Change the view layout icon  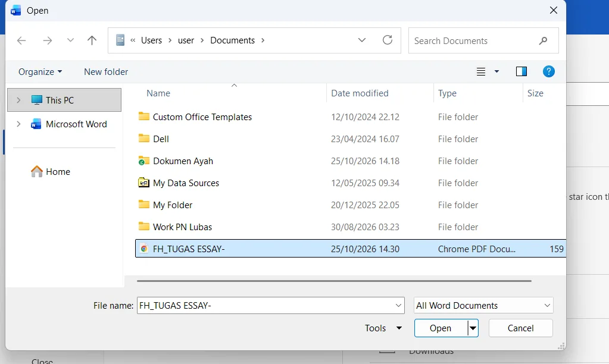pyautogui.click(x=481, y=72)
